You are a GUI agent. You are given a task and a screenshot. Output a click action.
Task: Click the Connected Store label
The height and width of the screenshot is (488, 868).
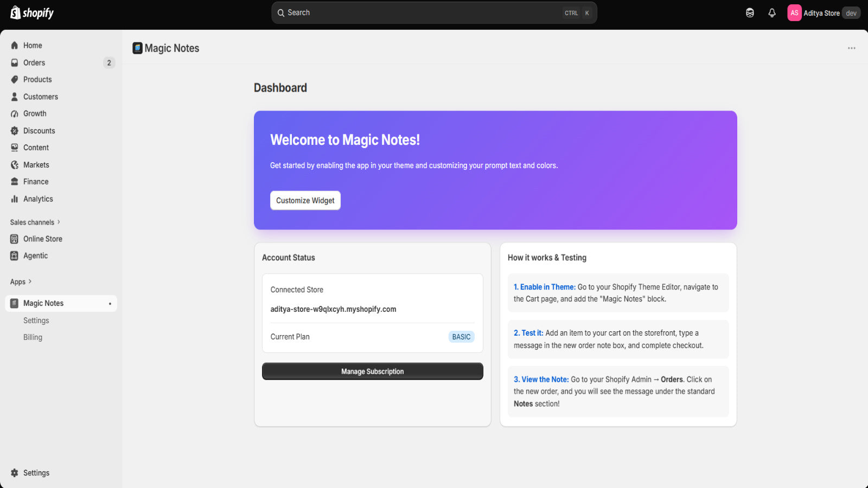tap(297, 290)
